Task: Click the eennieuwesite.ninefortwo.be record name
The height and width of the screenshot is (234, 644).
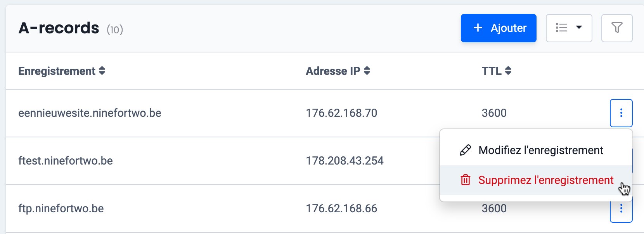Action: click(x=90, y=113)
